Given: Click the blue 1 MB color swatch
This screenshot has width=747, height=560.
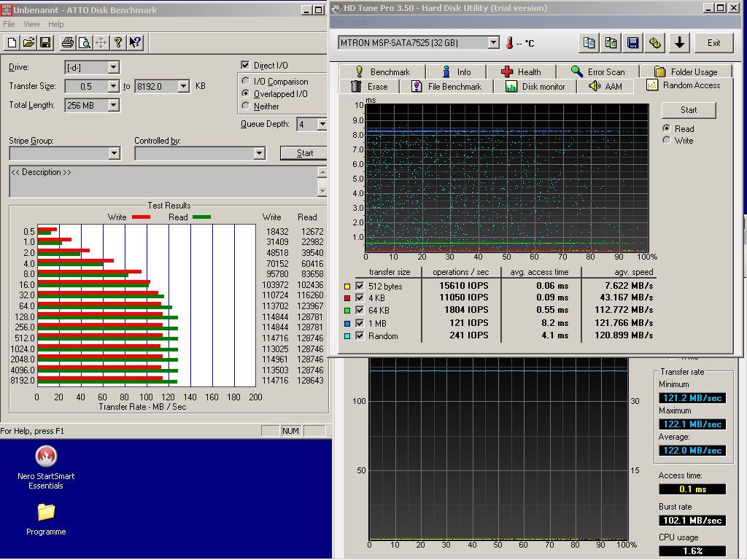Looking at the screenshot, I should (347, 324).
